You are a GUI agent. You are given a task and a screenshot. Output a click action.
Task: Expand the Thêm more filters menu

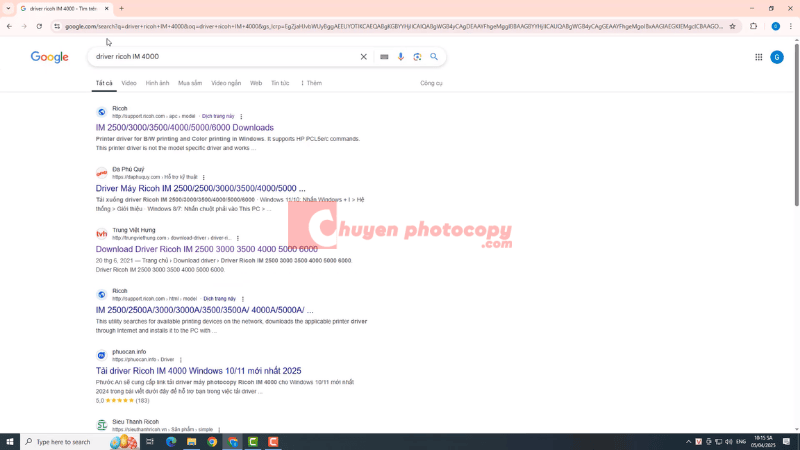tap(311, 83)
